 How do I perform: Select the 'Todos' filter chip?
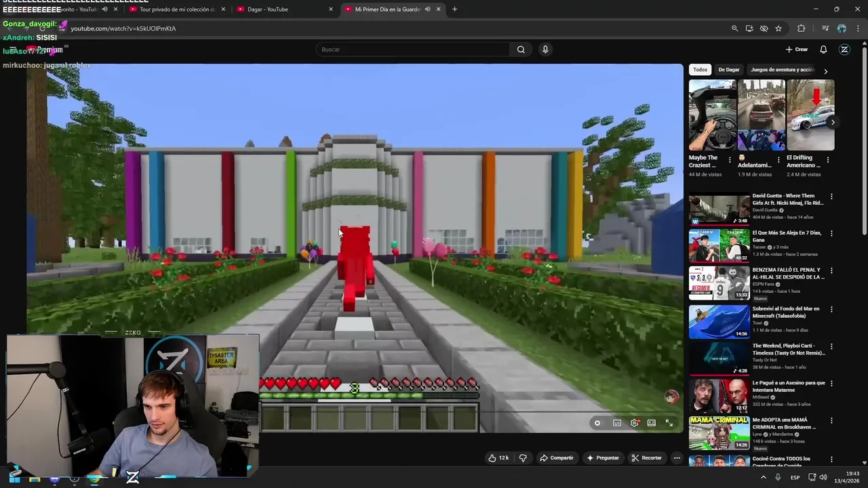pyautogui.click(x=700, y=70)
